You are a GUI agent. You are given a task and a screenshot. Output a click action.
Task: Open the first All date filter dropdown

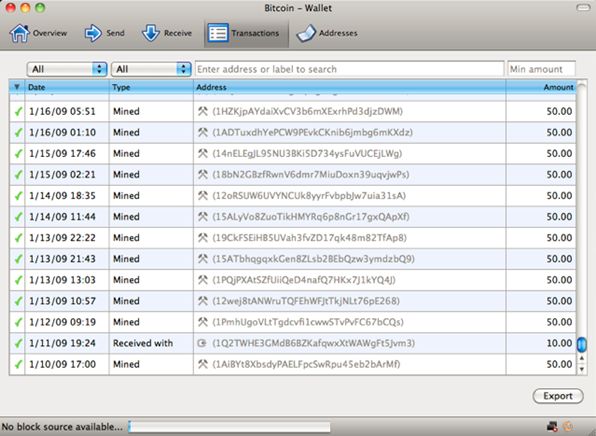(x=67, y=69)
